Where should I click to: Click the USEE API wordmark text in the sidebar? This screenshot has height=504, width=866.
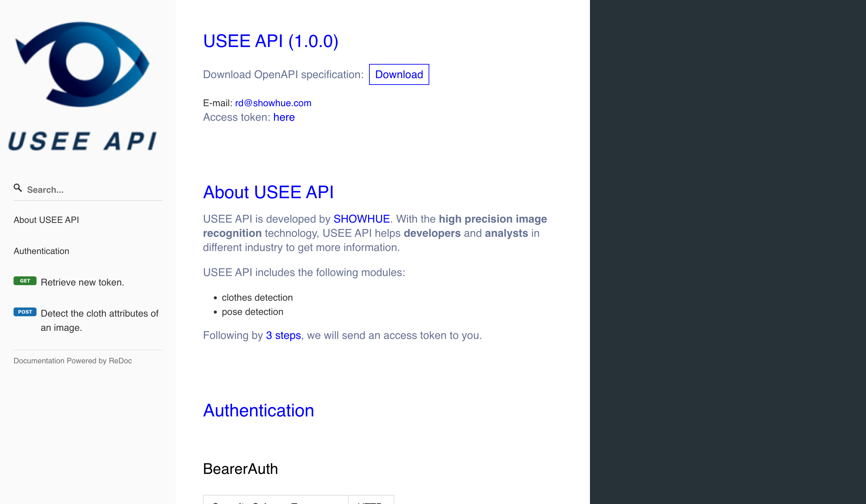click(83, 141)
